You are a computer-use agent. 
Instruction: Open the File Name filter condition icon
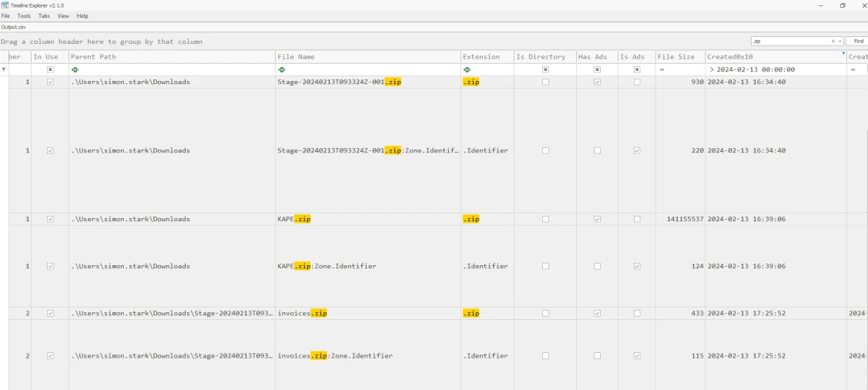pyautogui.click(x=282, y=70)
